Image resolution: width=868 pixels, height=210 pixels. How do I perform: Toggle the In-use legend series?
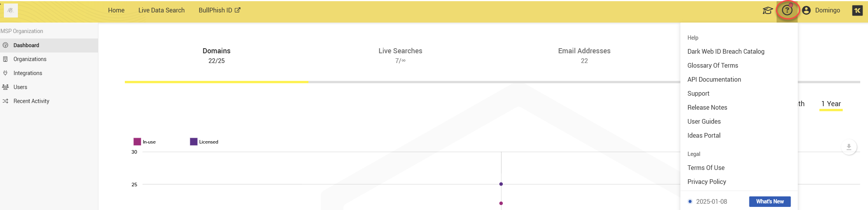coord(144,142)
